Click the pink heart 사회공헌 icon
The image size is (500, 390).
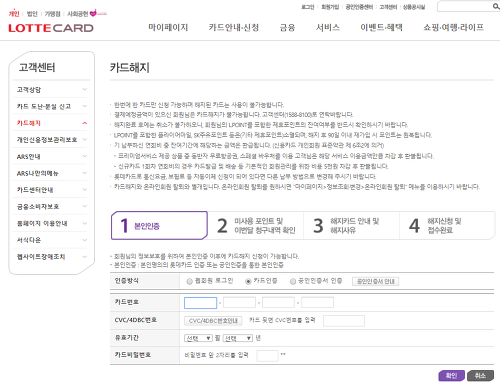(93, 13)
